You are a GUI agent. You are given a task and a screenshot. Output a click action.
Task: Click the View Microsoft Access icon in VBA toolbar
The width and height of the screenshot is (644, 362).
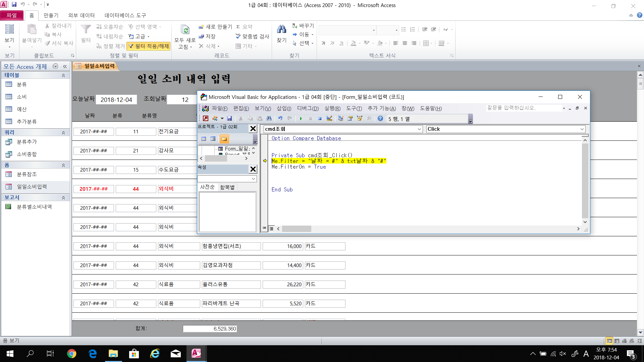coord(206,119)
